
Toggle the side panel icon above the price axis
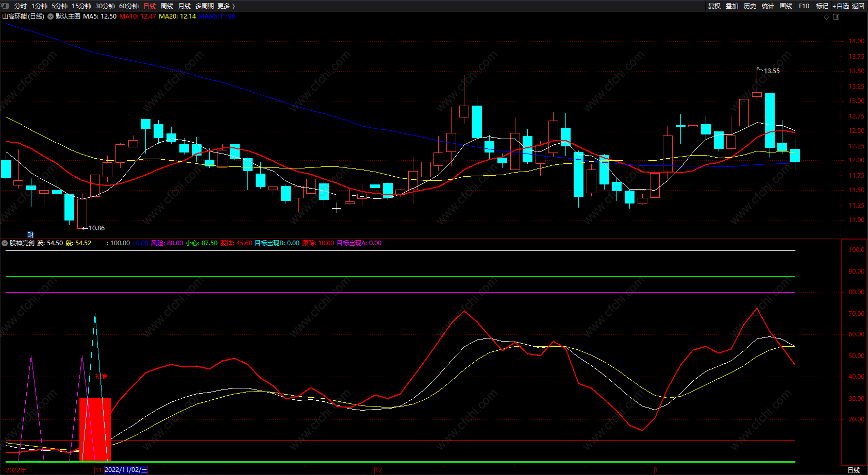coord(836,16)
